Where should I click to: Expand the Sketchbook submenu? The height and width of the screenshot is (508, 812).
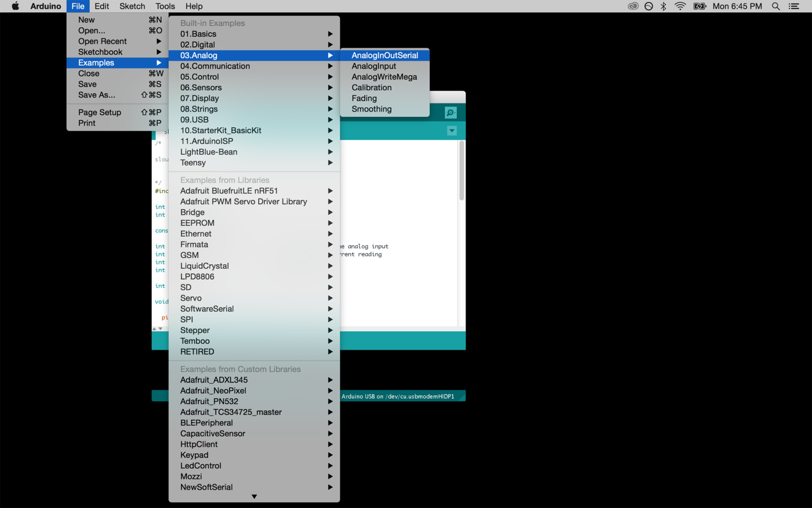[x=118, y=52]
